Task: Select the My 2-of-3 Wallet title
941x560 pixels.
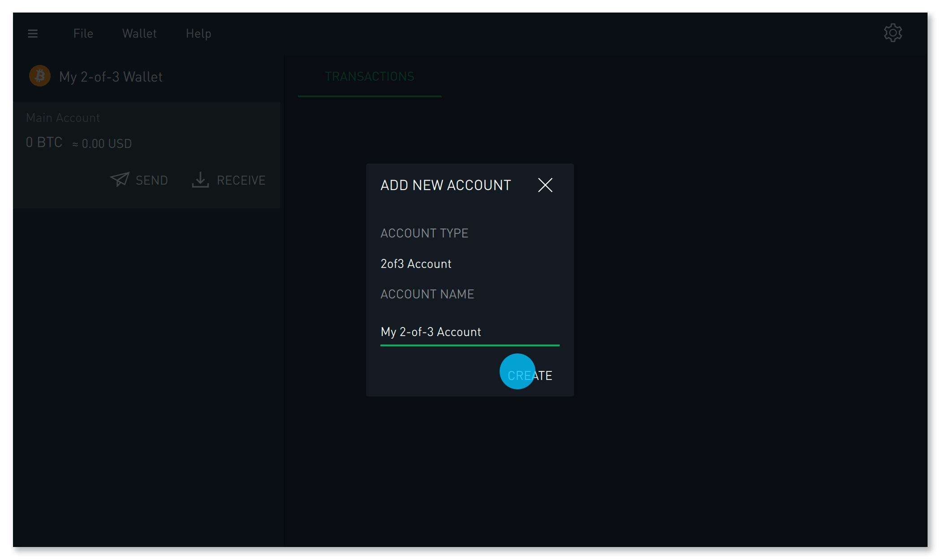Action: point(111,77)
